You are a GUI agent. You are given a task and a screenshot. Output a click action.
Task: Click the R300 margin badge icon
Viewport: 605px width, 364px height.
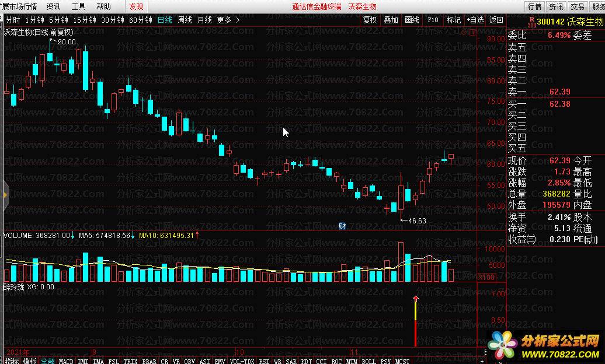(532, 22)
